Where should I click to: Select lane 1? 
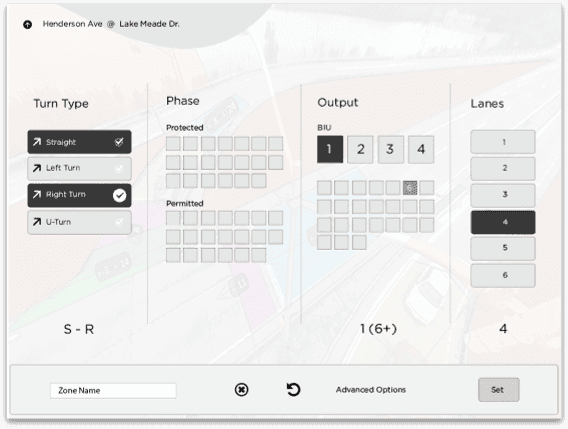pyautogui.click(x=503, y=142)
